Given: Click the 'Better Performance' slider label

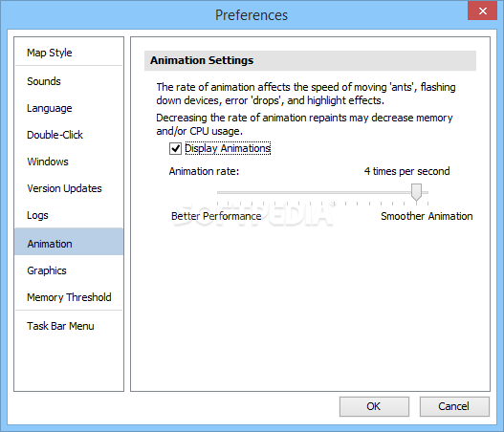Looking at the screenshot, I should click(216, 216).
